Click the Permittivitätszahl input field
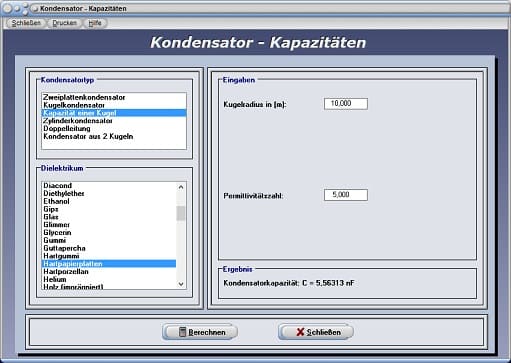Viewport: 511px width, 363px height. pos(346,195)
